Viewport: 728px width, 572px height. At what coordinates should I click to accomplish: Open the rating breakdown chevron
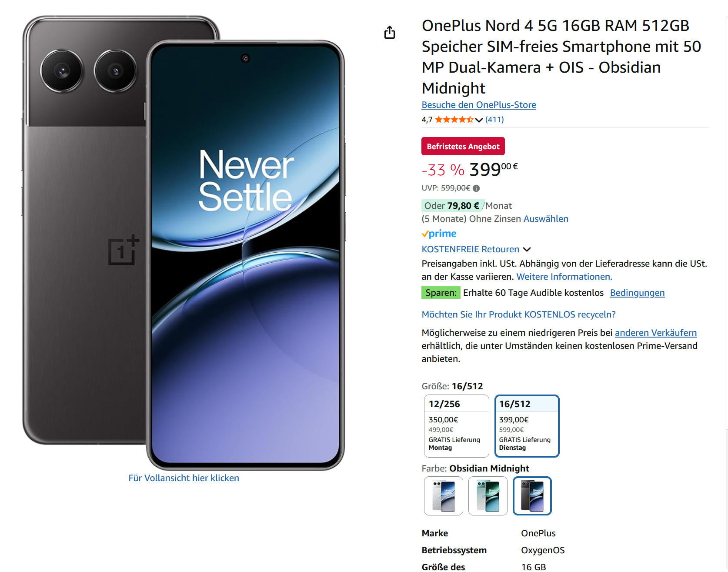[x=479, y=120]
